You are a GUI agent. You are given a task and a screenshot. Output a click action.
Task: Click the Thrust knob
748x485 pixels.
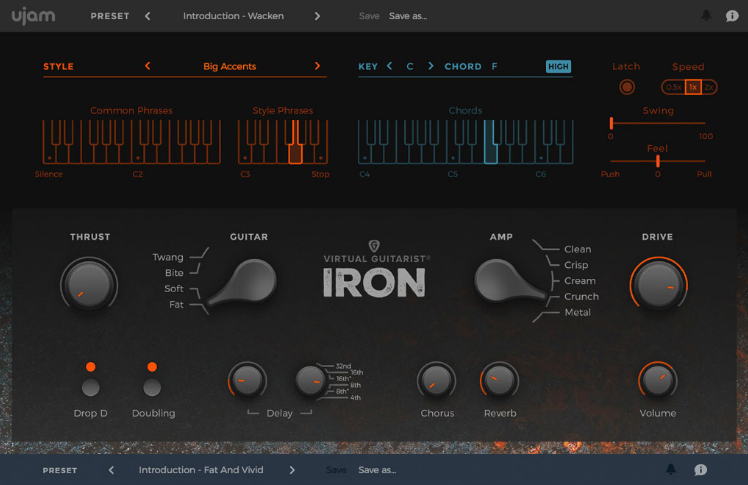[89, 285]
